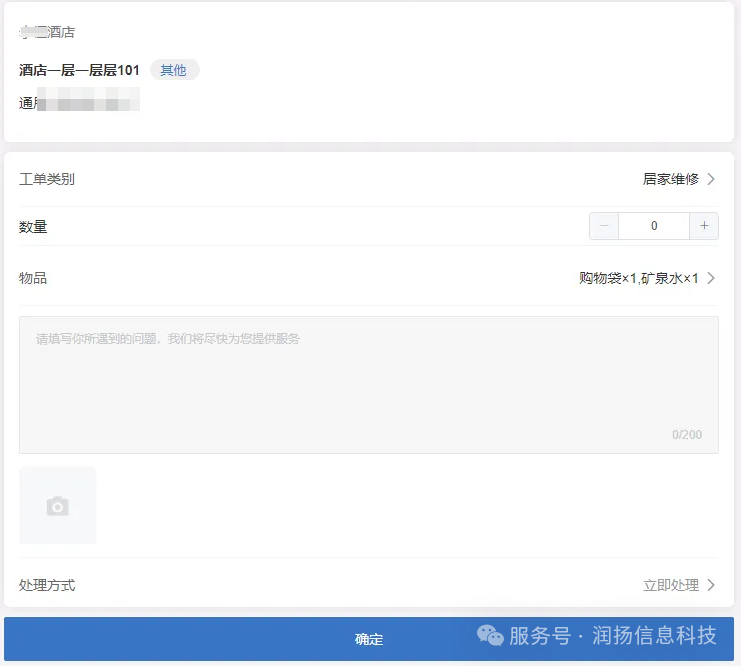
Task: Click the plus icon to increase quantity
Action: click(x=704, y=226)
